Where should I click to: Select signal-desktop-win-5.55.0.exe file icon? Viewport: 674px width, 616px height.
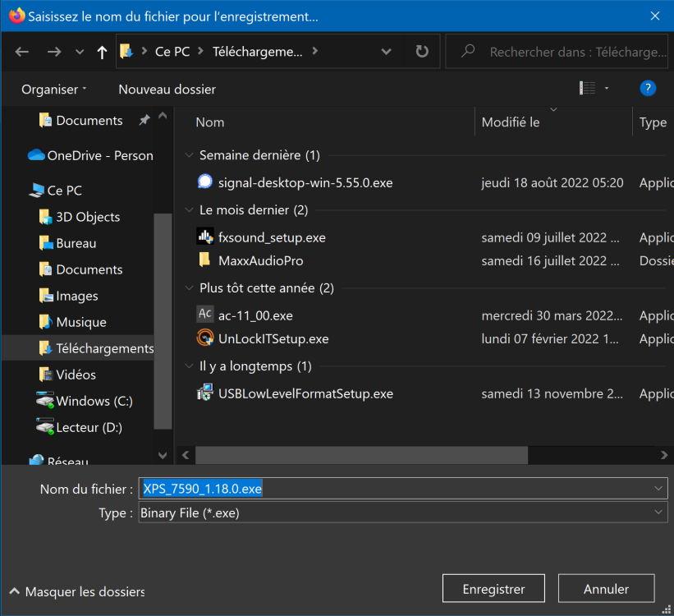point(205,182)
